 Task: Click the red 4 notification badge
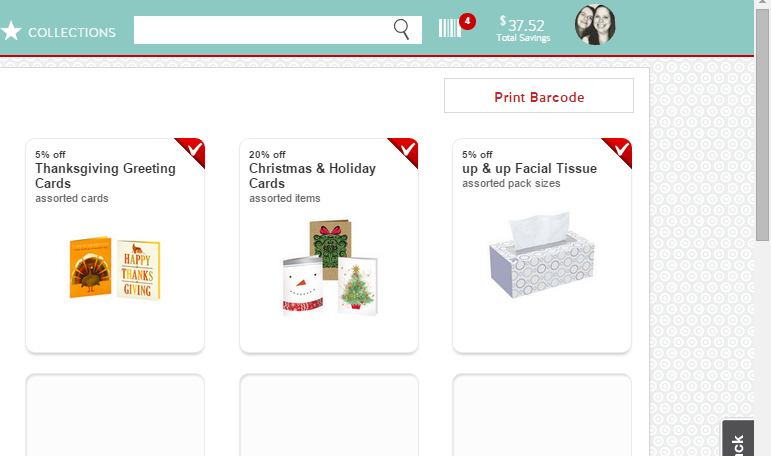click(467, 21)
